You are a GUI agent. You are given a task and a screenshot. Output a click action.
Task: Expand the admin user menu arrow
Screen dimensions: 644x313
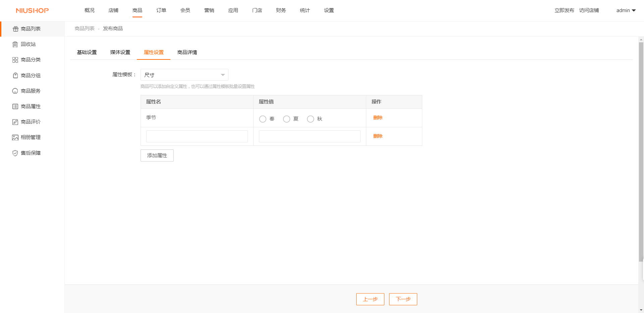[634, 10]
